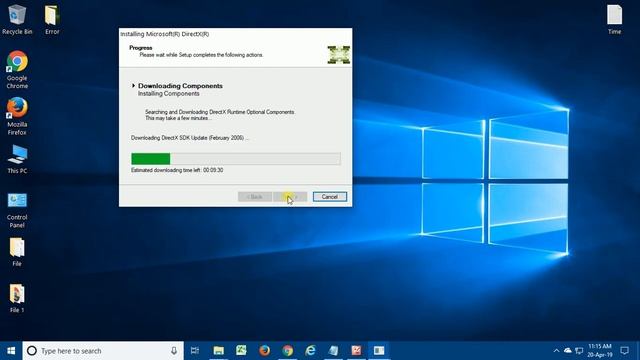Open Chrome from the taskbar
This screenshot has width=640, height=360.
[x=287, y=351]
